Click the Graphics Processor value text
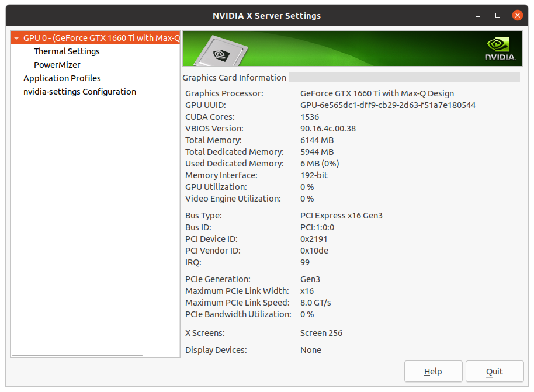534x392 pixels. coord(377,93)
